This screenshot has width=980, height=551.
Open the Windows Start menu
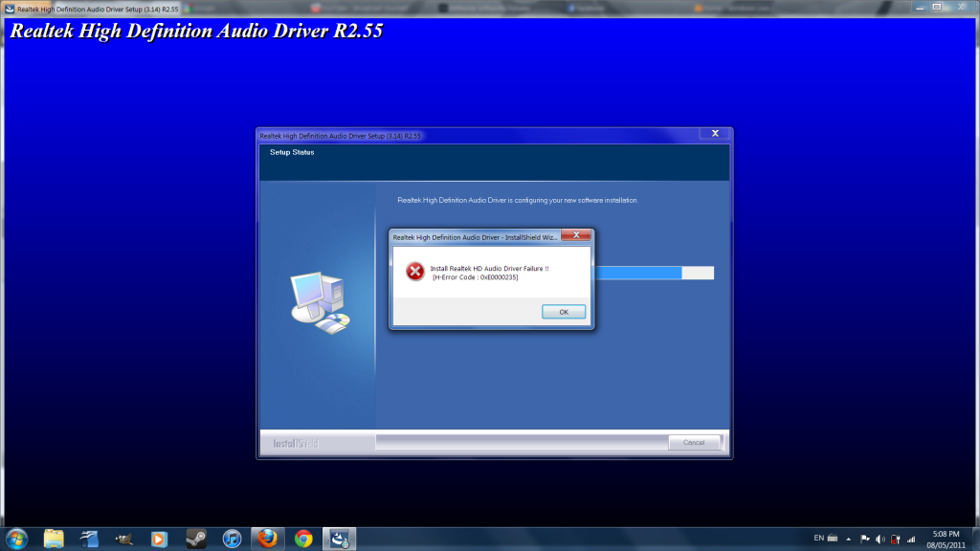pos(17,539)
